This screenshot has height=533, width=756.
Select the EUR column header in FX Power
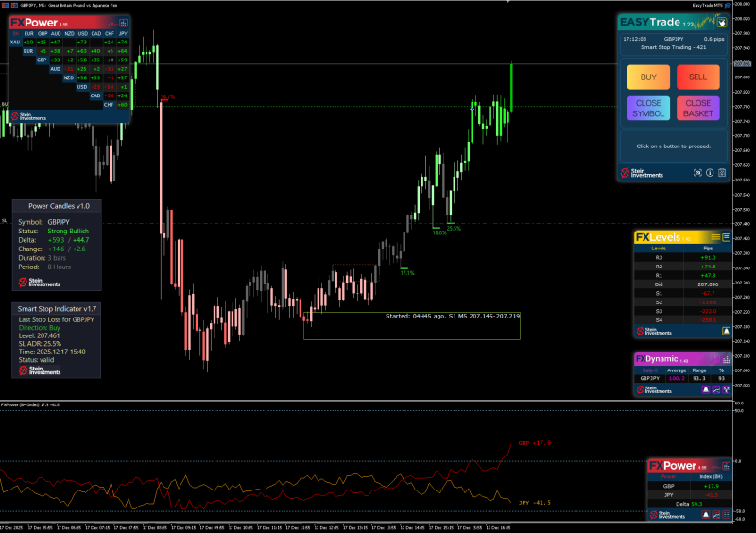tap(29, 34)
